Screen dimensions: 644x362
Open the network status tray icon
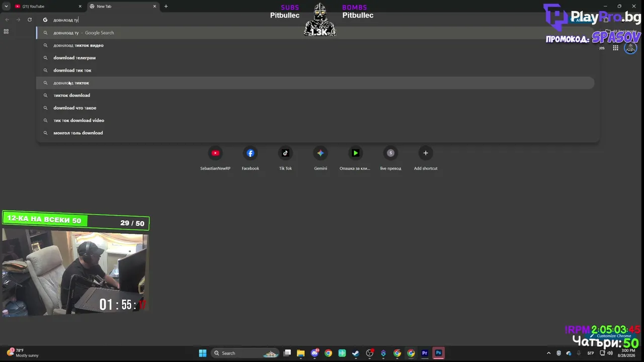tap(602, 353)
